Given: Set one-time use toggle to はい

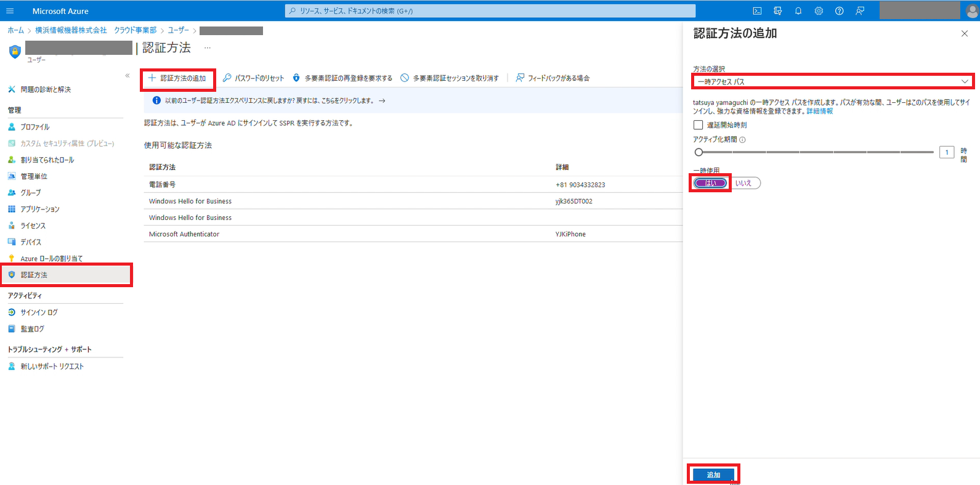Looking at the screenshot, I should pos(711,183).
